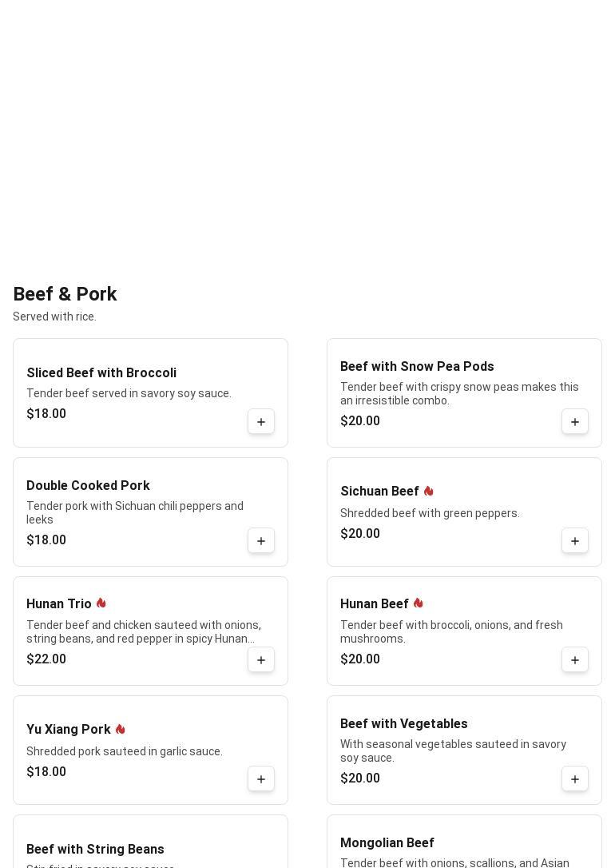Image resolution: width=615 pixels, height=868 pixels.
Task: Open Double Cooked Pork details
Action: [x=88, y=486]
